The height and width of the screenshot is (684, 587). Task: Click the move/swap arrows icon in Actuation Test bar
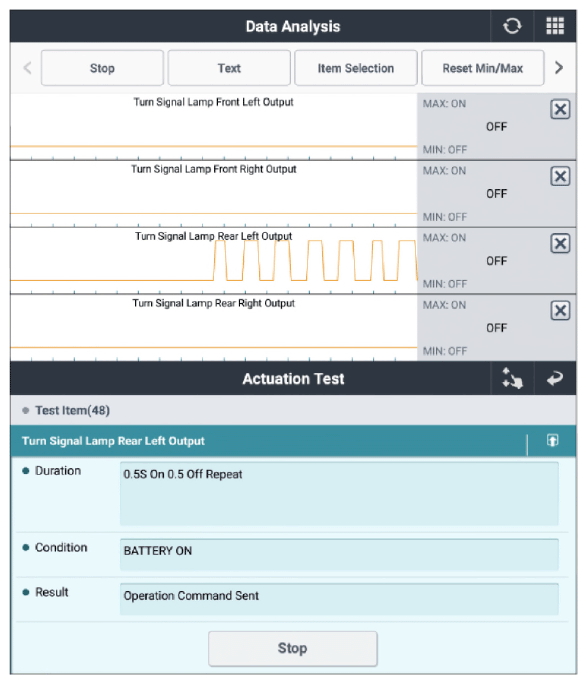(x=512, y=378)
